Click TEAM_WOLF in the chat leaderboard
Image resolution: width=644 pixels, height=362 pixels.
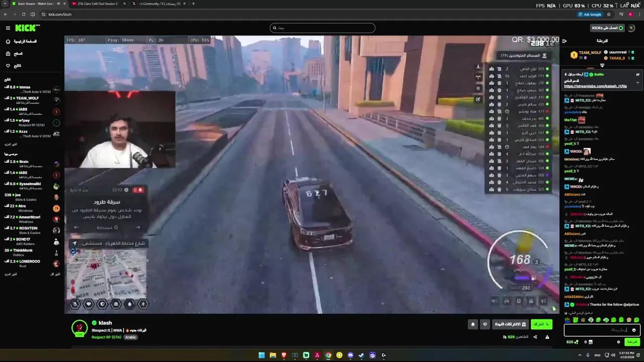tap(590, 52)
